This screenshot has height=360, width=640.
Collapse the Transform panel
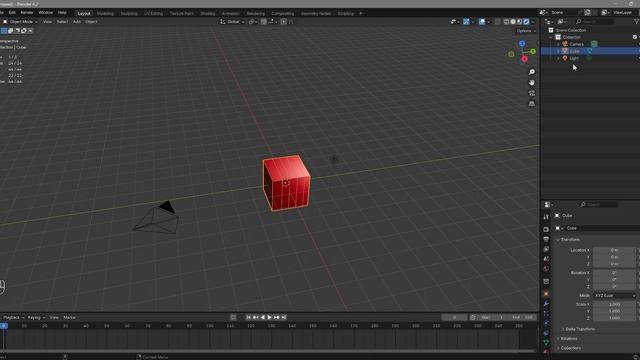(x=570, y=240)
